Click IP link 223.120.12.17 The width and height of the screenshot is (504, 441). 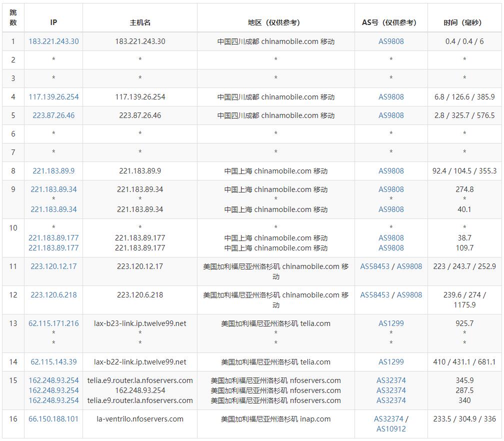point(53,266)
